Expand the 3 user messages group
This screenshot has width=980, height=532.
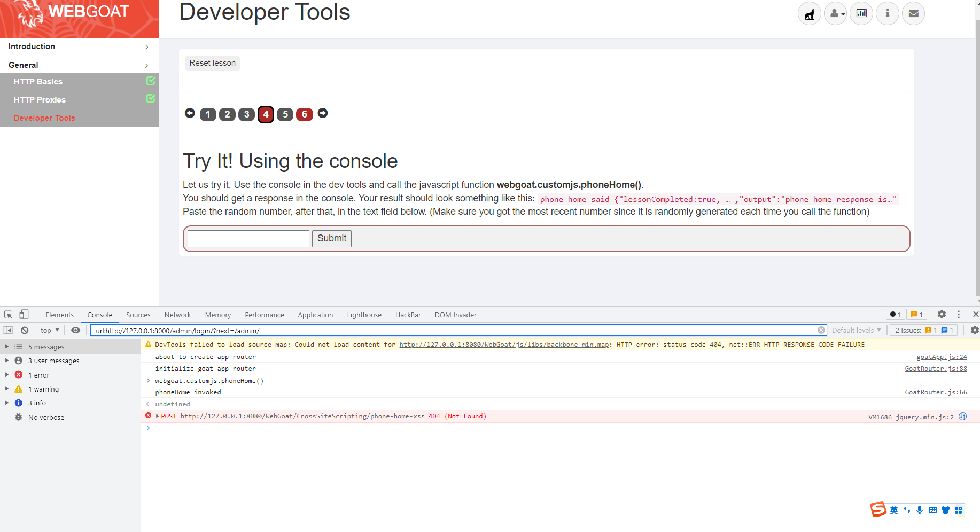[7, 361]
